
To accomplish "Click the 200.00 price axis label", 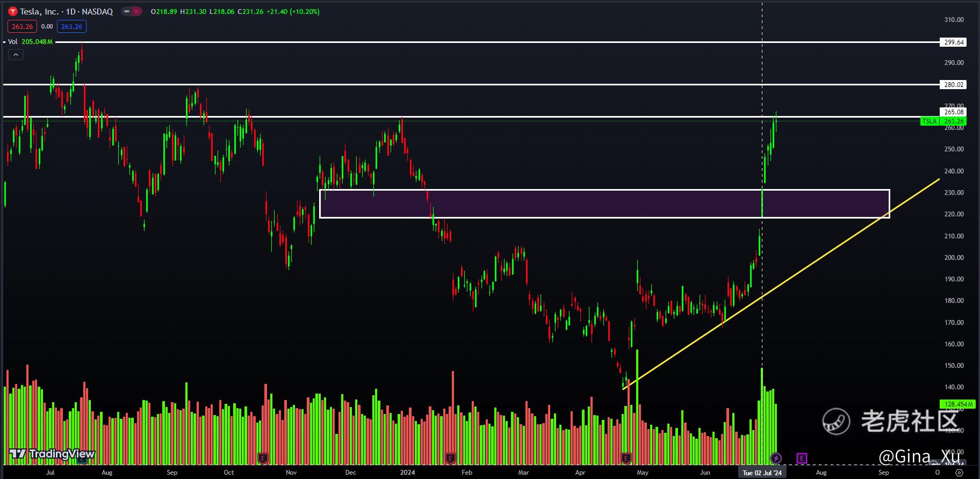I will [x=954, y=258].
